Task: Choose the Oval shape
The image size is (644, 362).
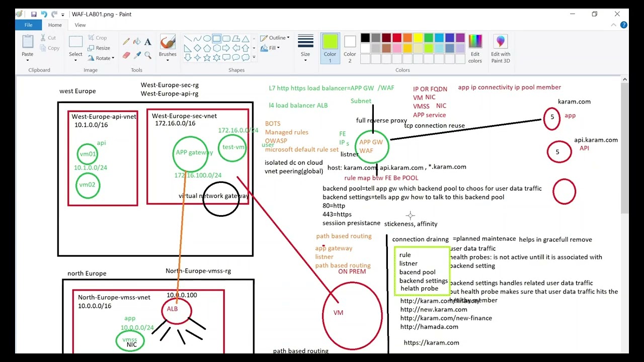Action: click(207, 39)
